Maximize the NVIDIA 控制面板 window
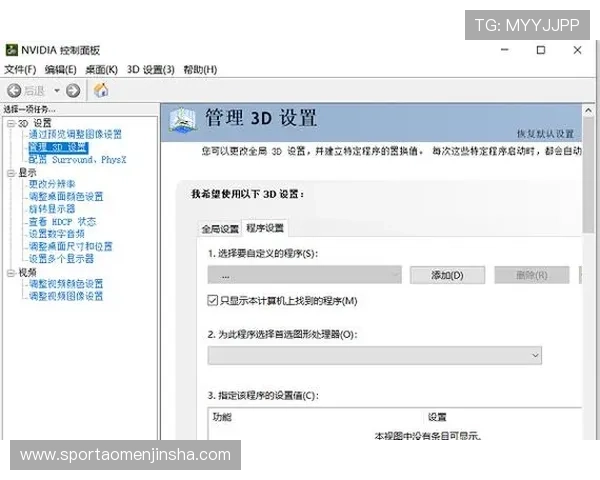 pos(541,50)
